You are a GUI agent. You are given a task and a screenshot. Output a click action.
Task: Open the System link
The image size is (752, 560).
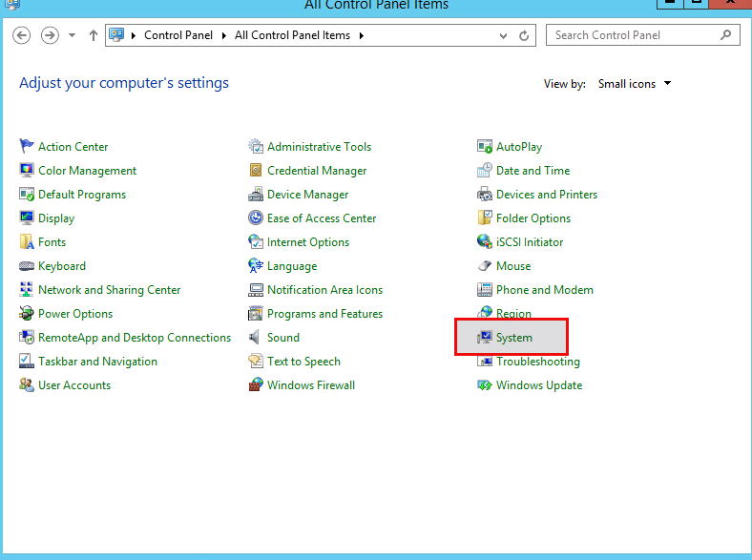514,338
